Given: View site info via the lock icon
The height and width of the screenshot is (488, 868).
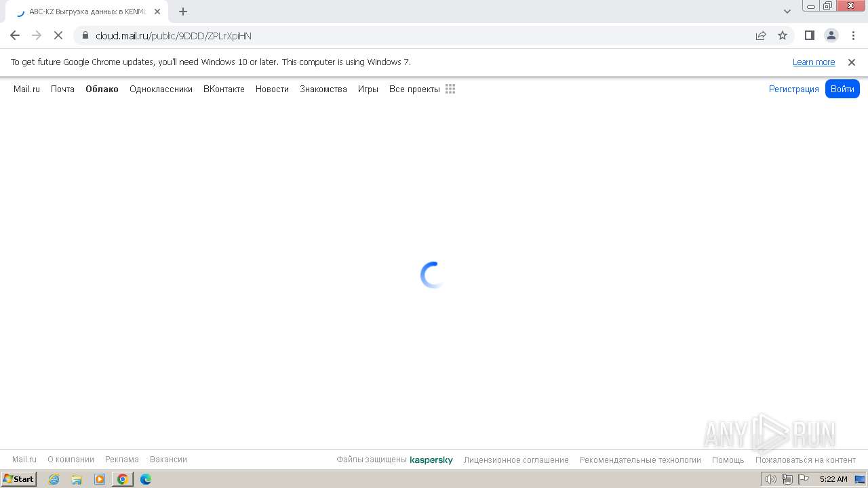Looking at the screenshot, I should pyautogui.click(x=85, y=35).
